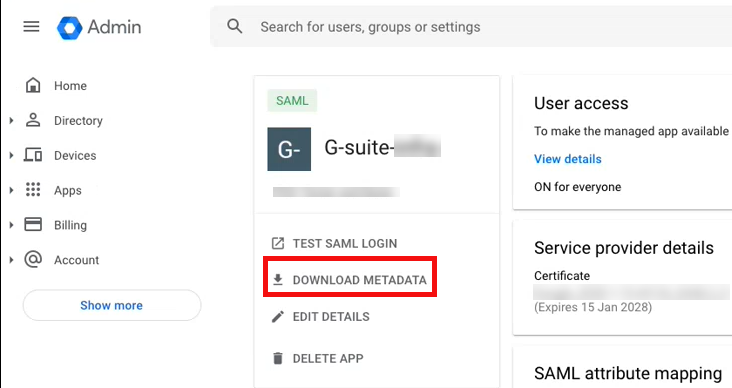This screenshot has height=388, width=732.
Task: Click the Edit Details pencil icon
Action: 278,317
